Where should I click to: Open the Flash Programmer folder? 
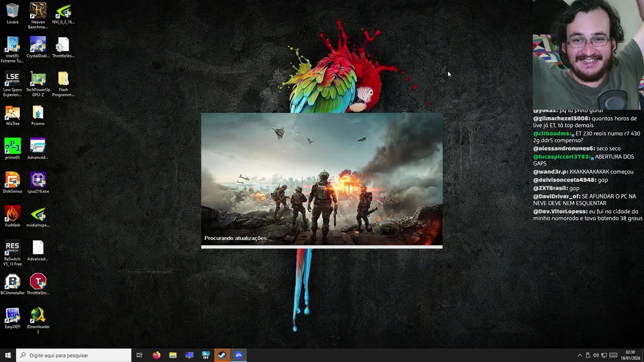pyautogui.click(x=63, y=84)
